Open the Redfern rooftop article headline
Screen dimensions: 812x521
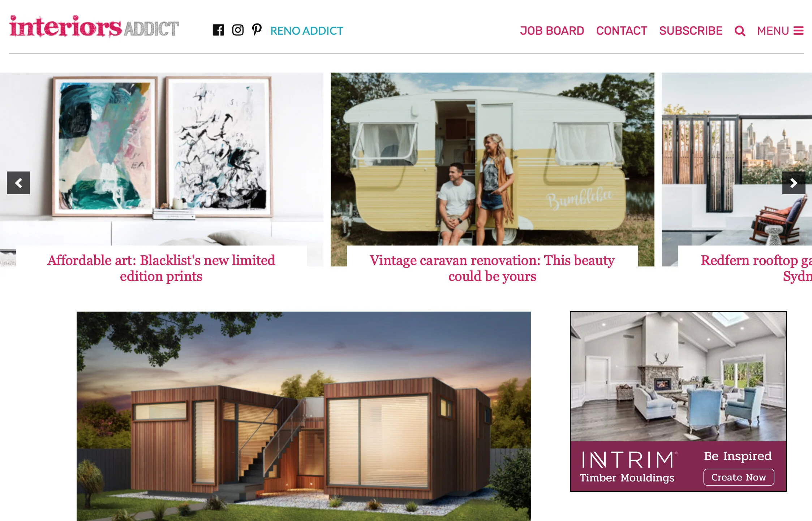[x=756, y=268]
